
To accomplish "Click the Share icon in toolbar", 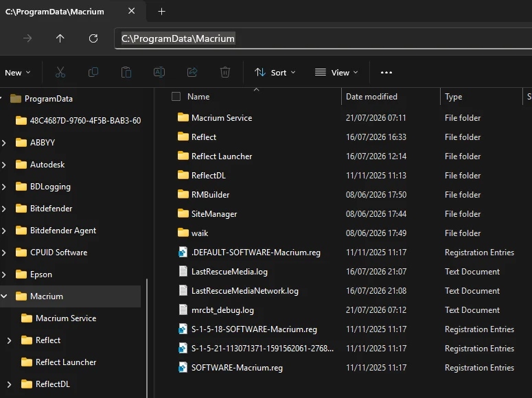I will pos(192,72).
